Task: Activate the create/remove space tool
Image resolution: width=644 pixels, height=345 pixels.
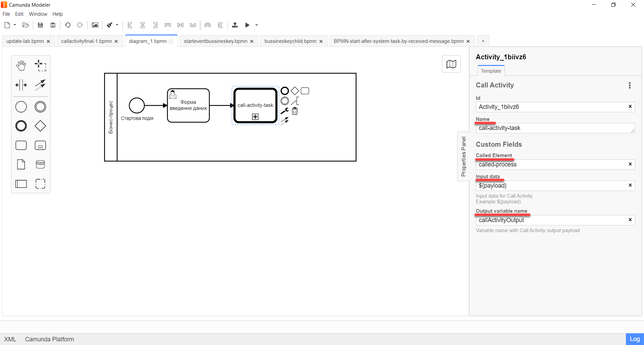Action: click(x=21, y=85)
